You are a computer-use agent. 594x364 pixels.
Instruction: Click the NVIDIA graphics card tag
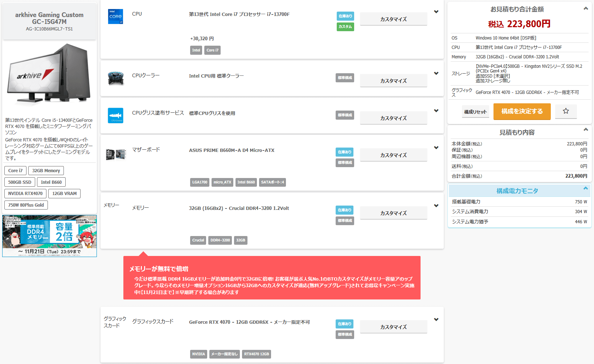coord(198,354)
